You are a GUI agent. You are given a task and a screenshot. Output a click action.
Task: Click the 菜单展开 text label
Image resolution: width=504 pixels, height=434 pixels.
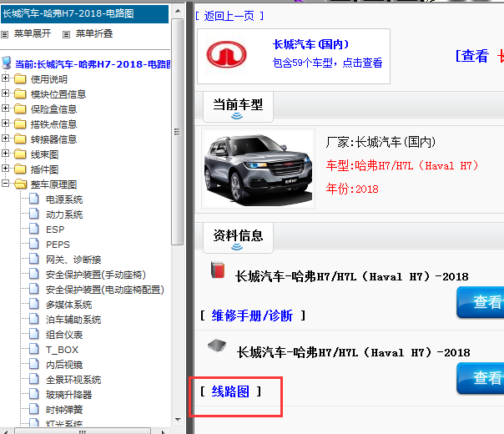[33, 33]
